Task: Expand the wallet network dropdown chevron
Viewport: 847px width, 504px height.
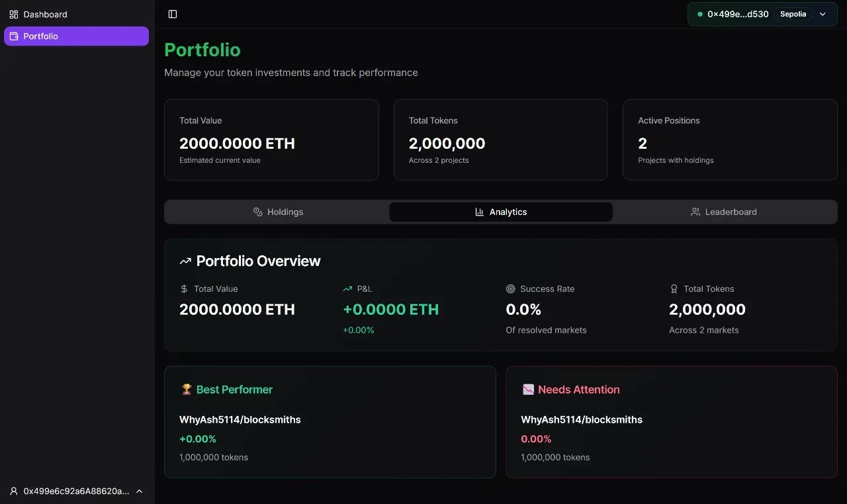Action: pos(823,14)
